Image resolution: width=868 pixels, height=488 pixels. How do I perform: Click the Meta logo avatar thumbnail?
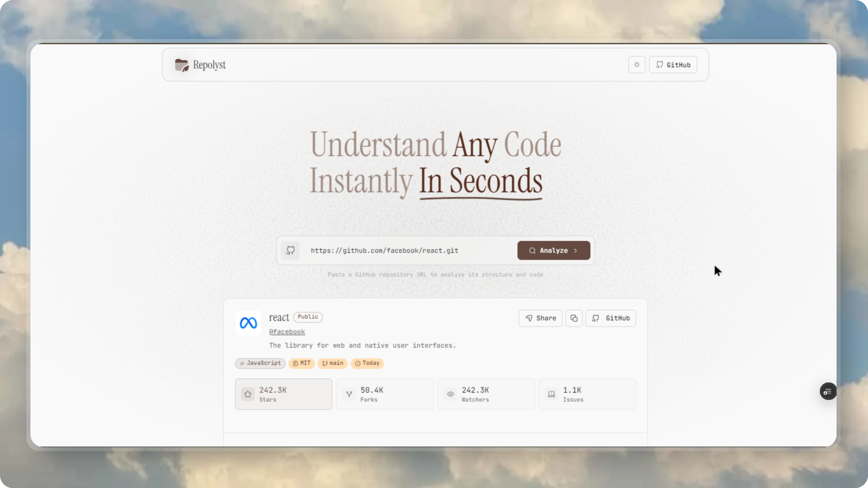tap(248, 323)
